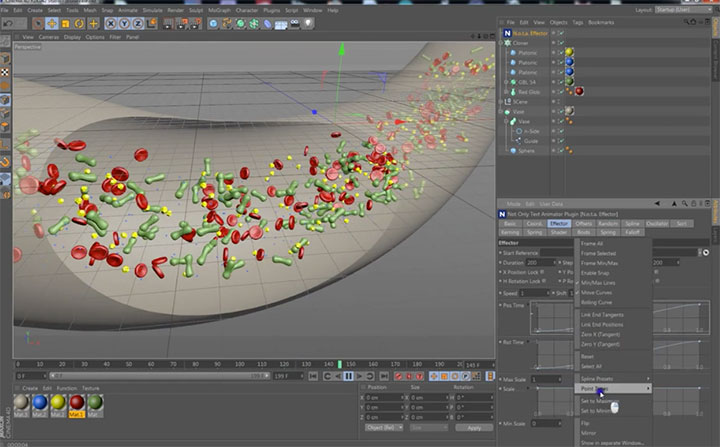Open the Object (Rel) coordinate dropdown
Image resolution: width=720 pixels, height=447 pixels.
pos(384,428)
